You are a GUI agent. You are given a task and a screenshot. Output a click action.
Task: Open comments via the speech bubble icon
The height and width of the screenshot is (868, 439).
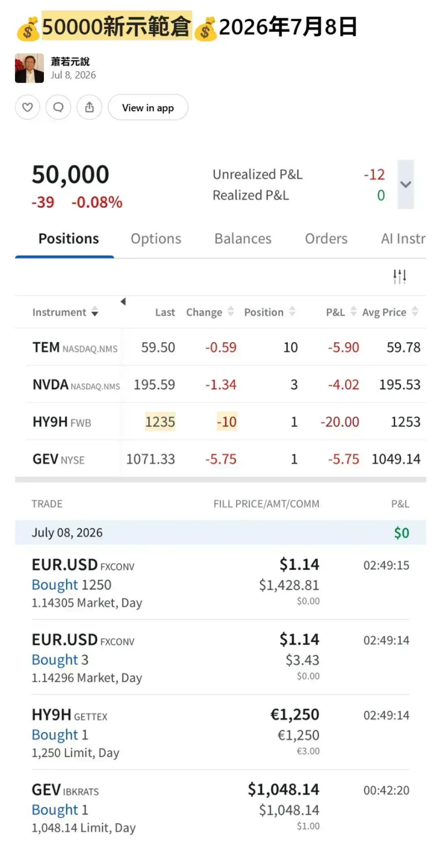pos(59,107)
